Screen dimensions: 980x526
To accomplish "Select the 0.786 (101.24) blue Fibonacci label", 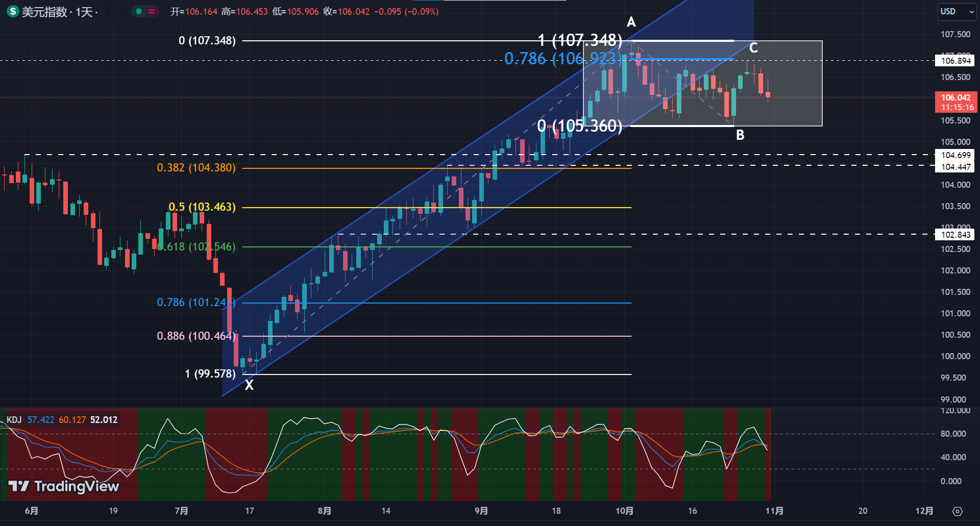I will pos(196,303).
